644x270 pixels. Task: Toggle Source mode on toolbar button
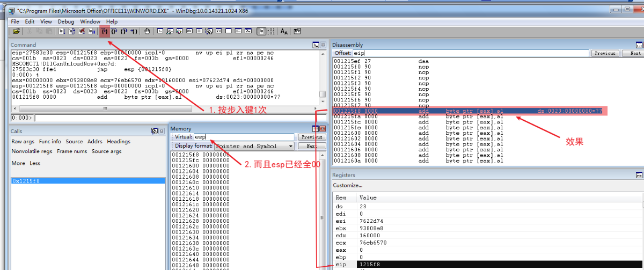tap(261, 31)
